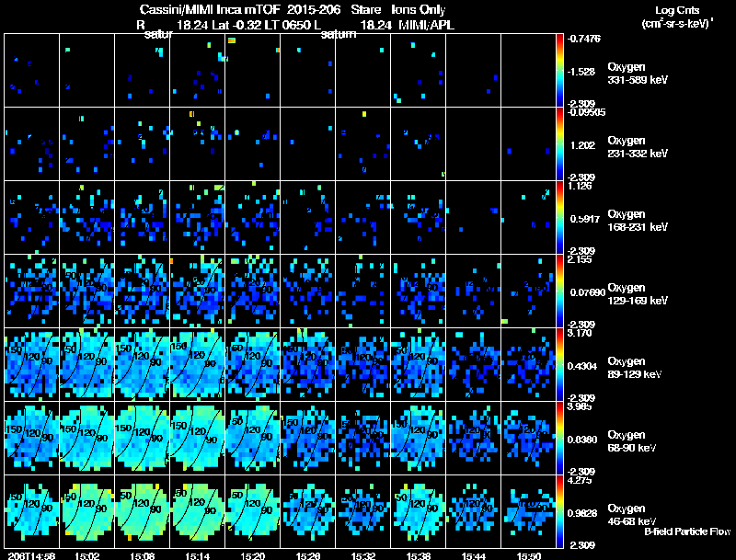This screenshot has width=736, height=560.
Task: Click the color bar for the 68-90 keV row
Action: click(559, 439)
